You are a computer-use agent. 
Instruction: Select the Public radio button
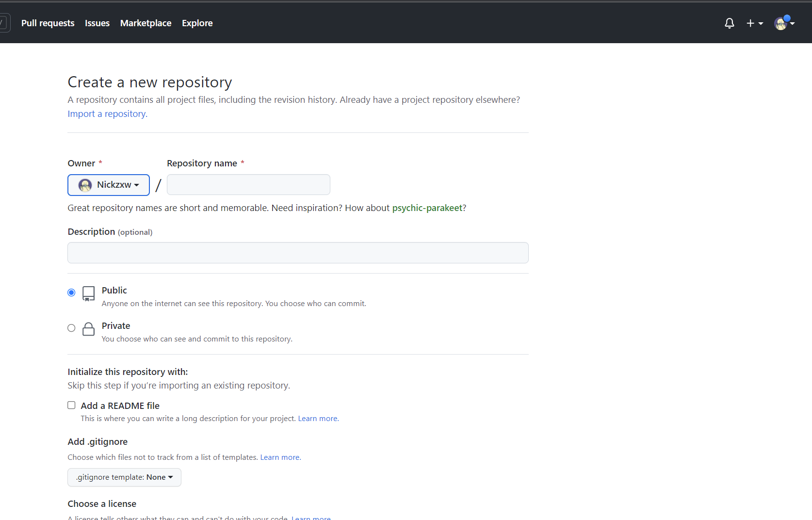point(71,292)
